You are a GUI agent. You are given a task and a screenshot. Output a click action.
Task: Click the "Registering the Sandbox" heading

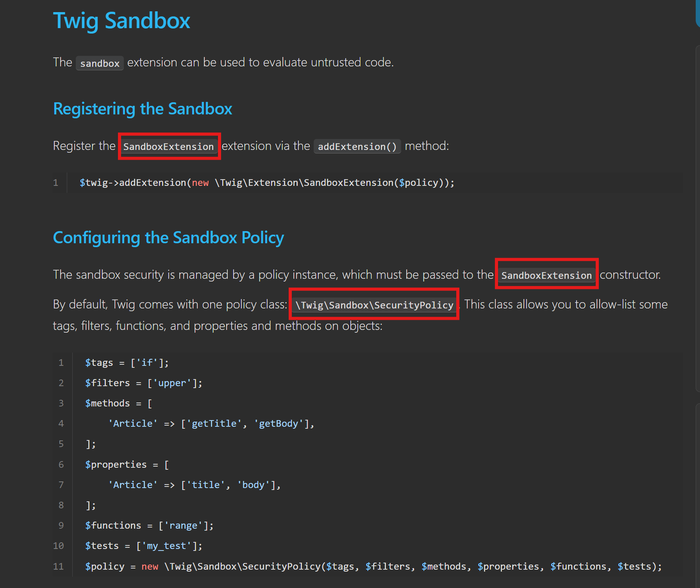[143, 109]
